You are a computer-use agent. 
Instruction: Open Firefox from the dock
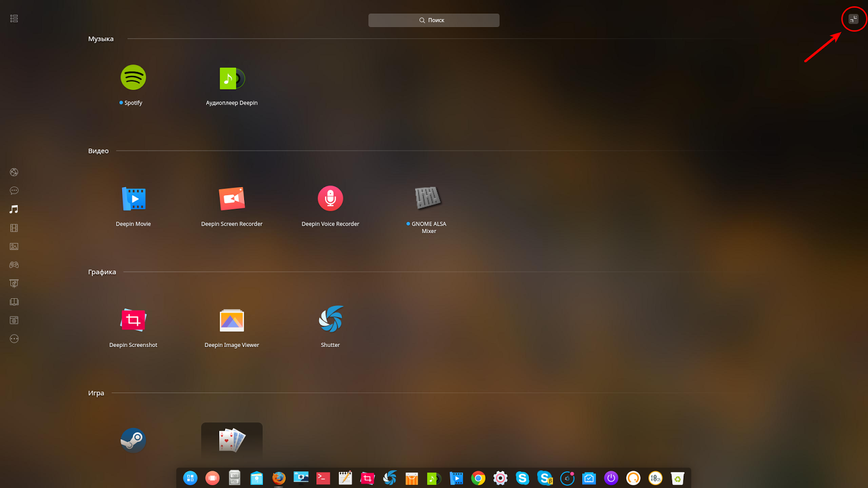tap(279, 478)
